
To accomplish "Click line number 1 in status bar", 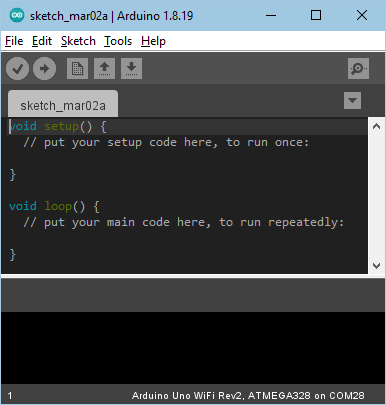I will (x=10, y=396).
